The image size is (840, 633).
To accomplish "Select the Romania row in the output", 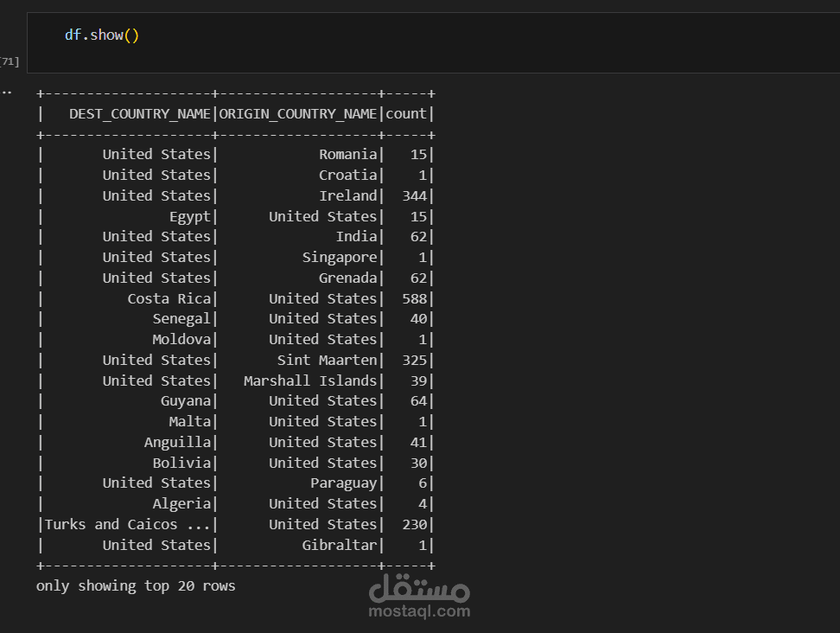I will point(349,154).
